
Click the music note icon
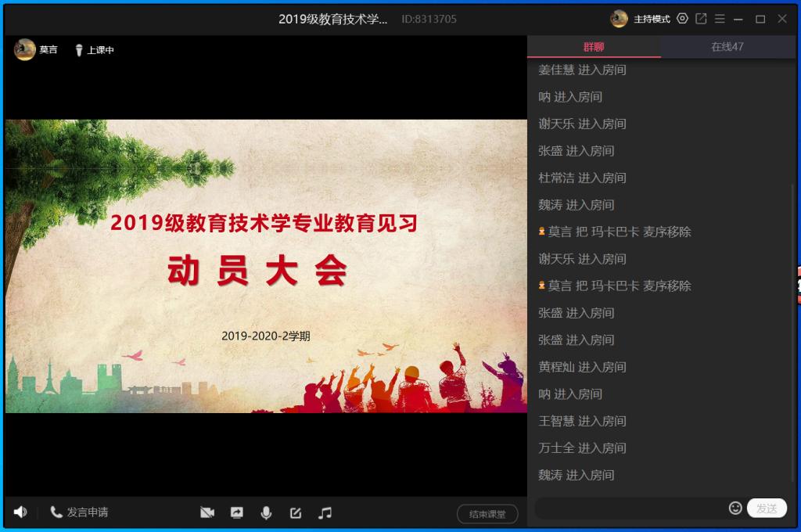(325, 513)
